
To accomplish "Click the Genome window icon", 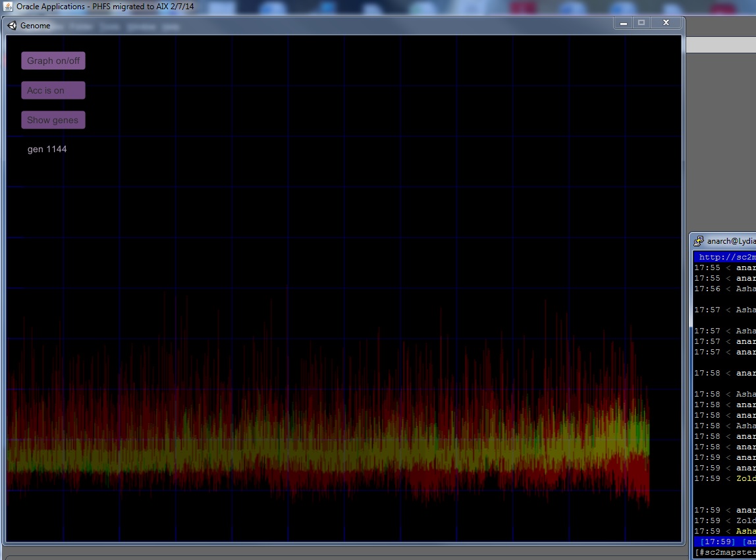I will pyautogui.click(x=12, y=26).
